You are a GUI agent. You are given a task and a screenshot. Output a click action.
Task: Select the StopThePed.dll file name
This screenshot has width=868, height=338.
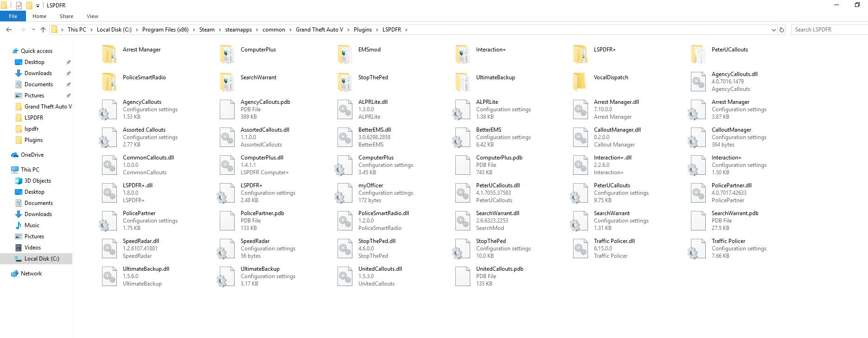pyautogui.click(x=377, y=241)
